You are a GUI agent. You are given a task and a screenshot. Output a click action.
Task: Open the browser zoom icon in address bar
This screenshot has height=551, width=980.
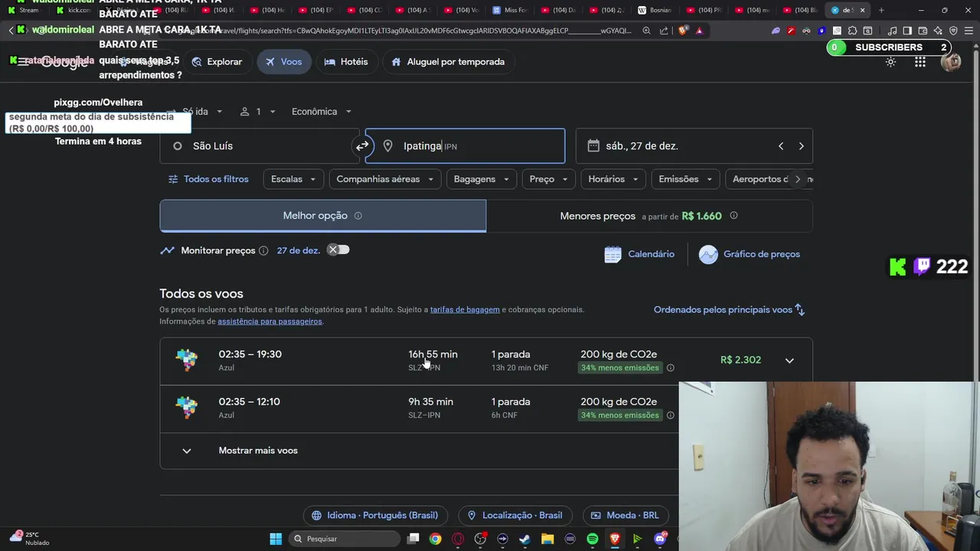(x=647, y=31)
